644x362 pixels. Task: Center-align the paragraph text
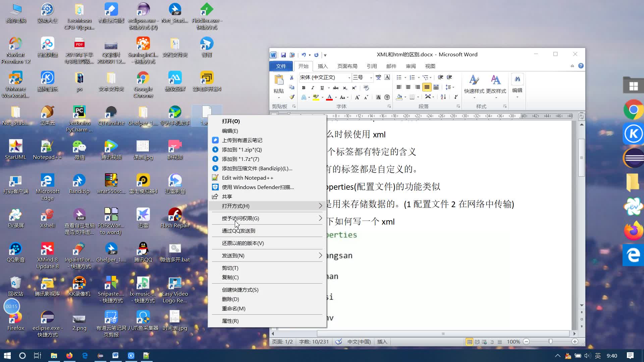click(408, 87)
